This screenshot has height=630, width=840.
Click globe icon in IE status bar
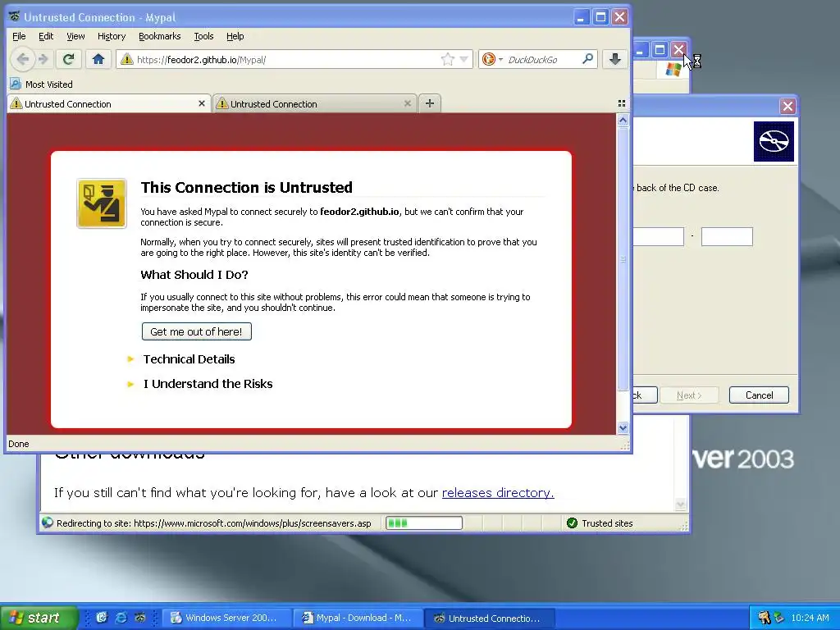pos(48,523)
